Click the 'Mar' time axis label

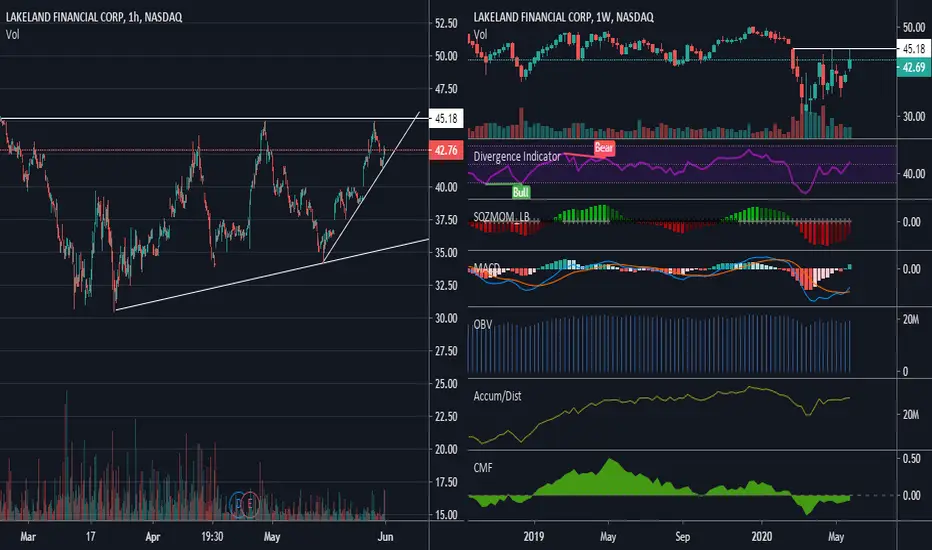pyautogui.click(x=28, y=536)
